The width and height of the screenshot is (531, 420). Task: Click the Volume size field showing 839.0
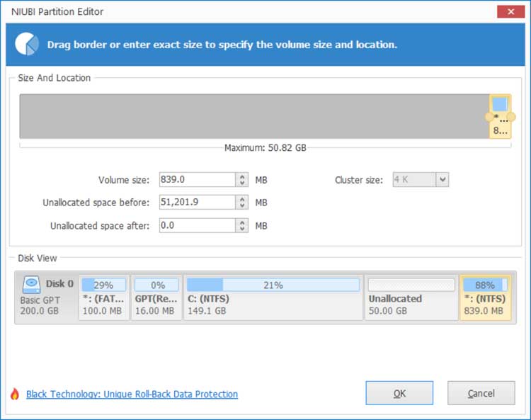click(x=198, y=179)
